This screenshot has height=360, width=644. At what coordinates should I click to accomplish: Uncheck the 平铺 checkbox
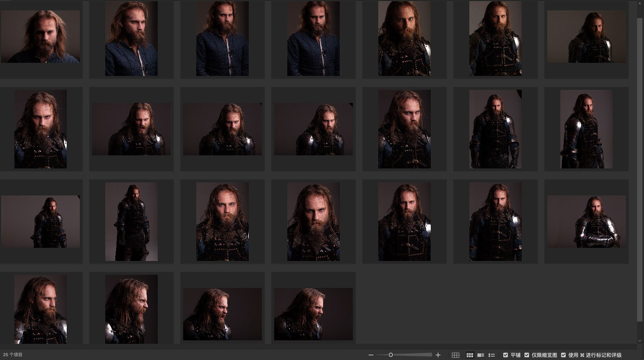(506, 355)
